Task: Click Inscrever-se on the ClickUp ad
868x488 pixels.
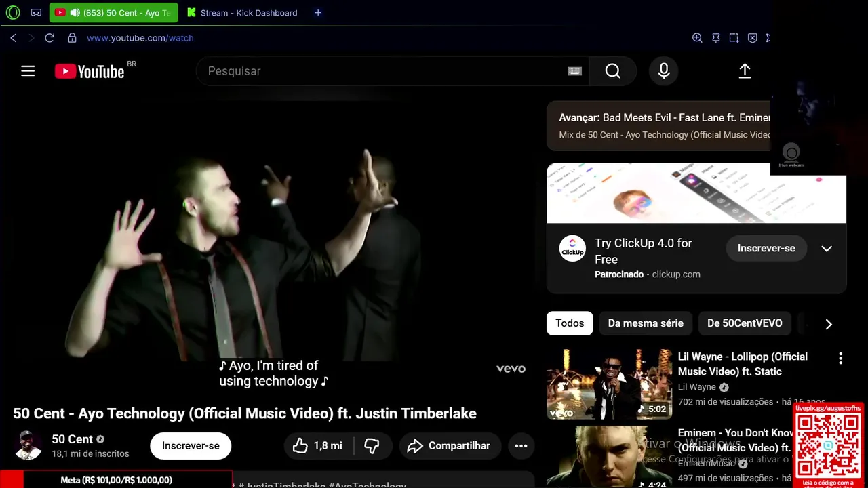Action: pos(766,248)
